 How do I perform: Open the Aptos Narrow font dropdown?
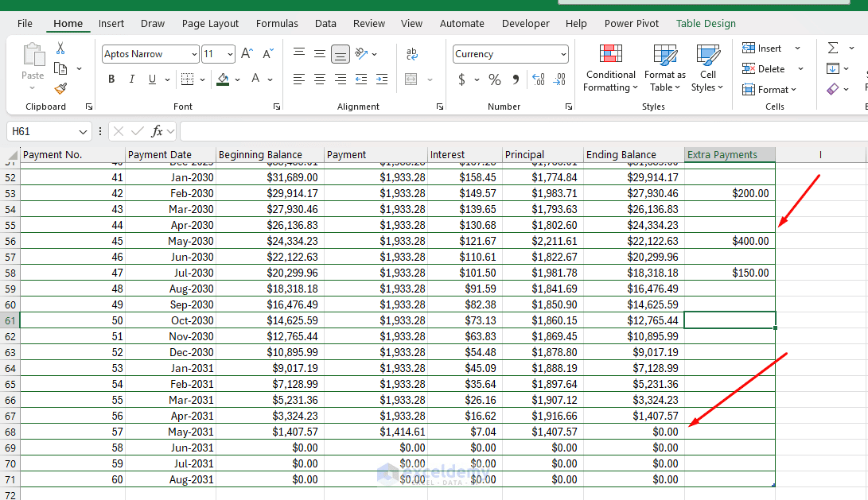(194, 54)
